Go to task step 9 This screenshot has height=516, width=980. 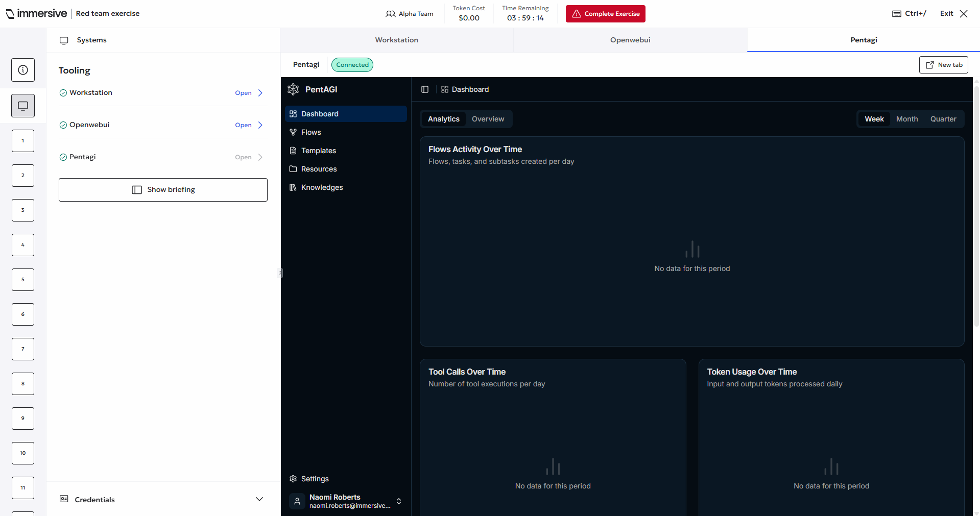pyautogui.click(x=23, y=419)
